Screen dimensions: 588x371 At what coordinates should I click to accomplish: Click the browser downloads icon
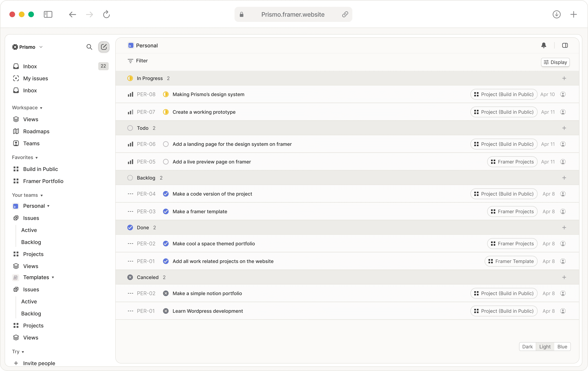coord(556,14)
